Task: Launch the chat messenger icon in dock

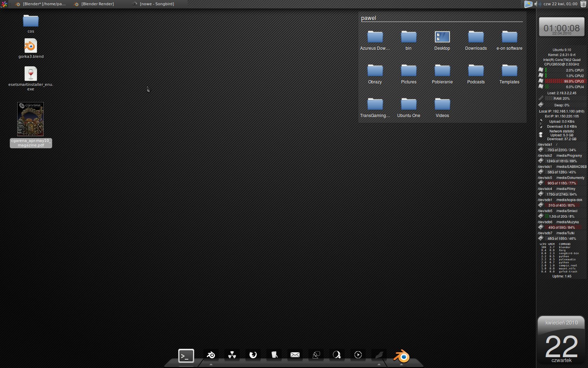Action: click(x=316, y=355)
